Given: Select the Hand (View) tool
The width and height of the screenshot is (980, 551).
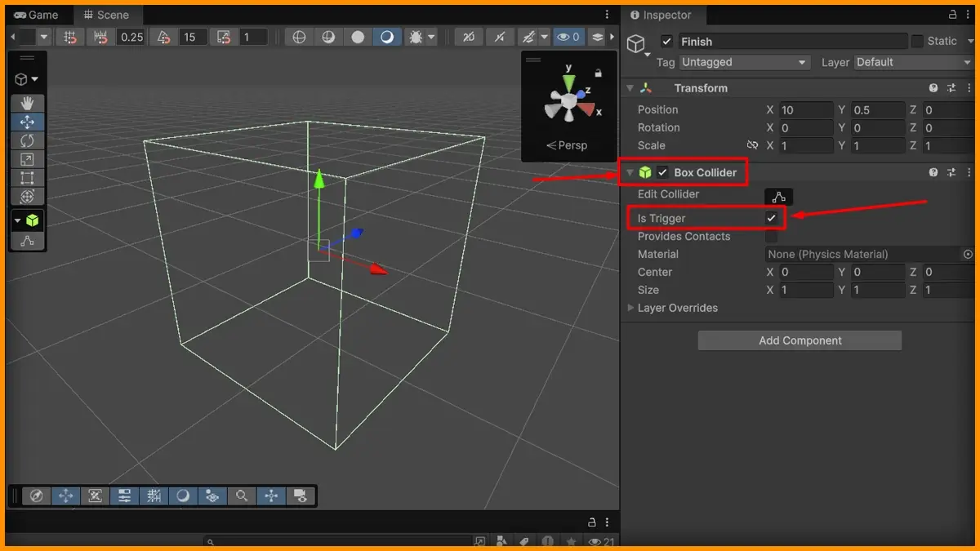Looking at the screenshot, I should pos(27,104).
